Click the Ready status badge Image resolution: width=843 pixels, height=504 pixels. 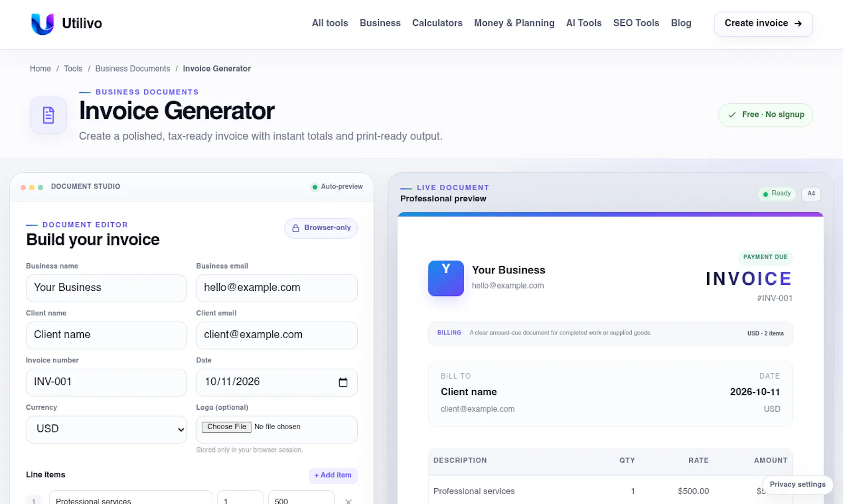click(777, 194)
